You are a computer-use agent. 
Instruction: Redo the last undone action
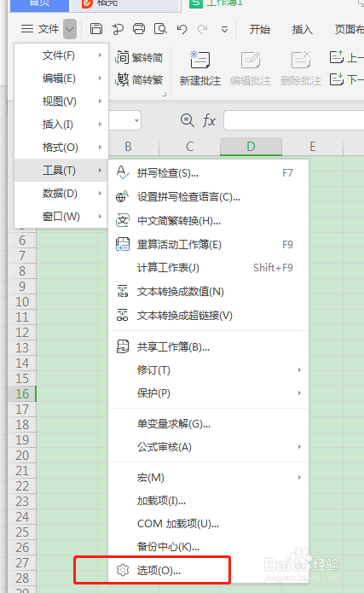coord(203,29)
